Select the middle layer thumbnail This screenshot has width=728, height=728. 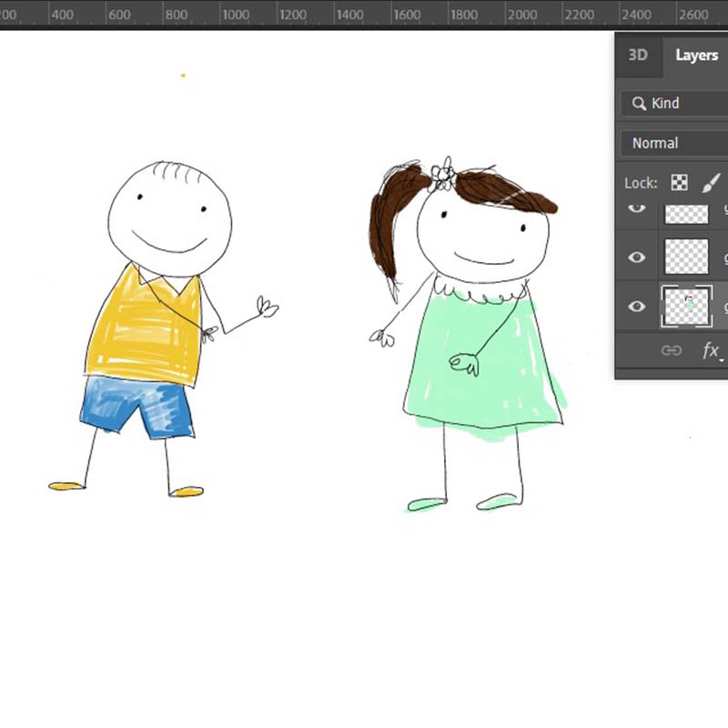[x=686, y=257]
